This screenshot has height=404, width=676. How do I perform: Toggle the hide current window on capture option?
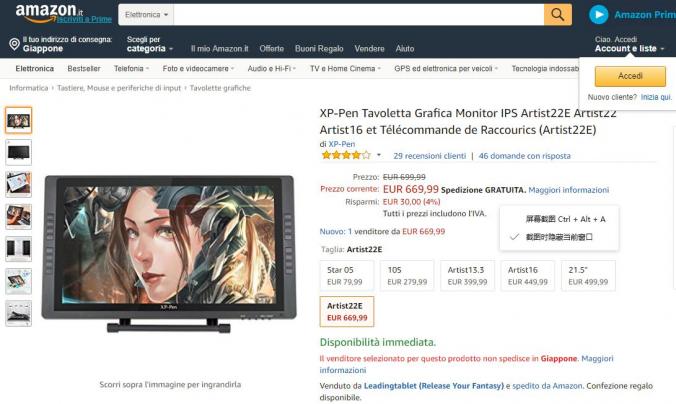559,237
